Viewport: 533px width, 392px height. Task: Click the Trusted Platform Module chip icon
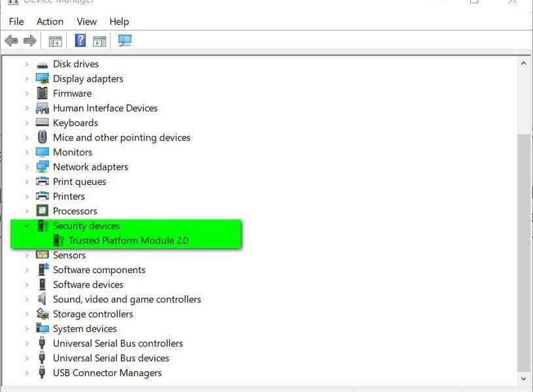(59, 240)
